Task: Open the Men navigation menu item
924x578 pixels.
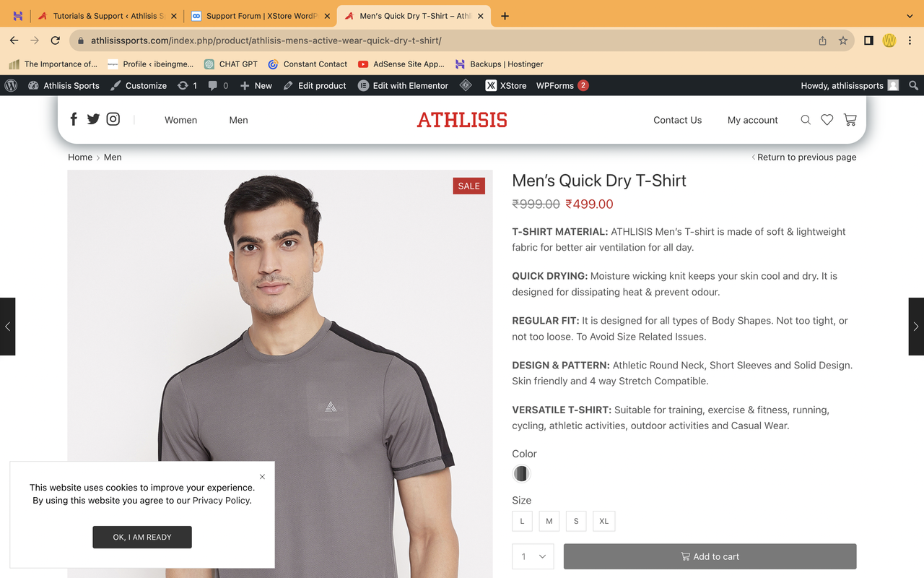Action: pyautogui.click(x=238, y=120)
